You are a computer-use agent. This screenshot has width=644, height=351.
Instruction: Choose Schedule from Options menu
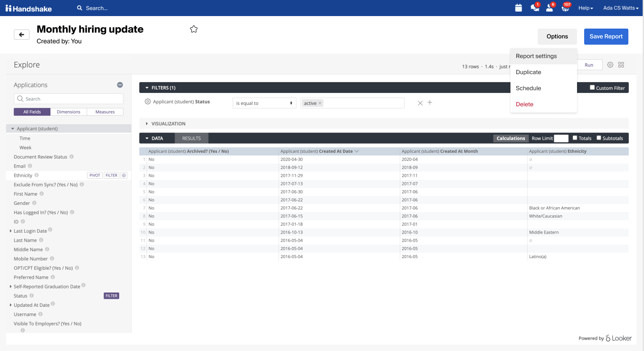544,88
